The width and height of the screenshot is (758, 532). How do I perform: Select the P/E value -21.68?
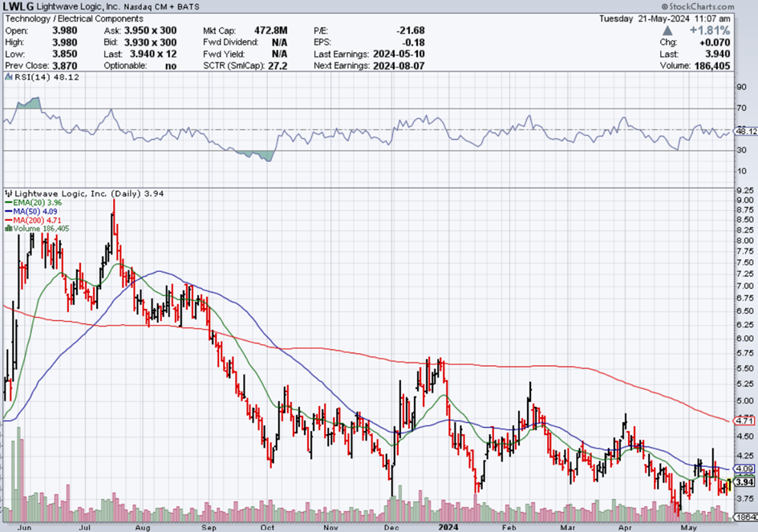(411, 30)
